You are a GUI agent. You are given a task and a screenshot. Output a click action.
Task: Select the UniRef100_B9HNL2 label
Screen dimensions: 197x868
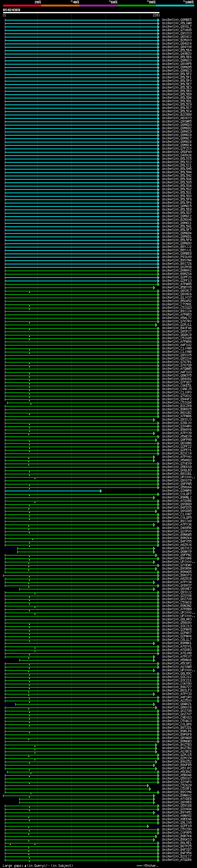pyautogui.click(x=177, y=497)
